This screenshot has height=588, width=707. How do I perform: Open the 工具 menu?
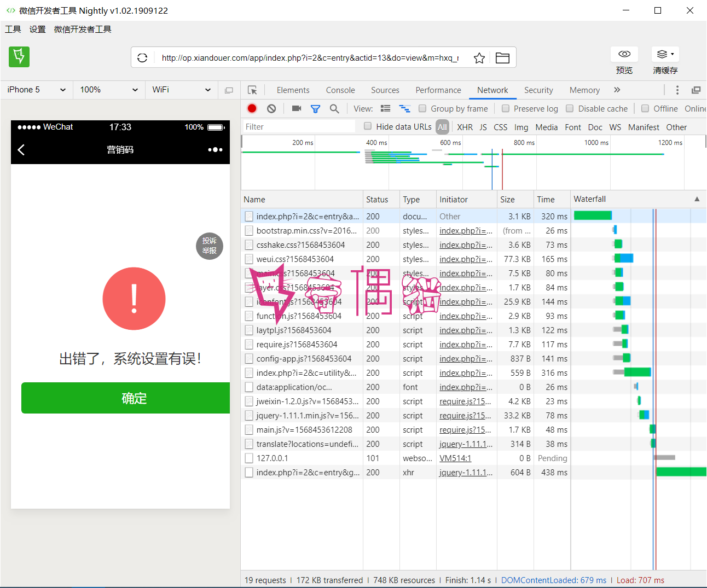coord(13,30)
